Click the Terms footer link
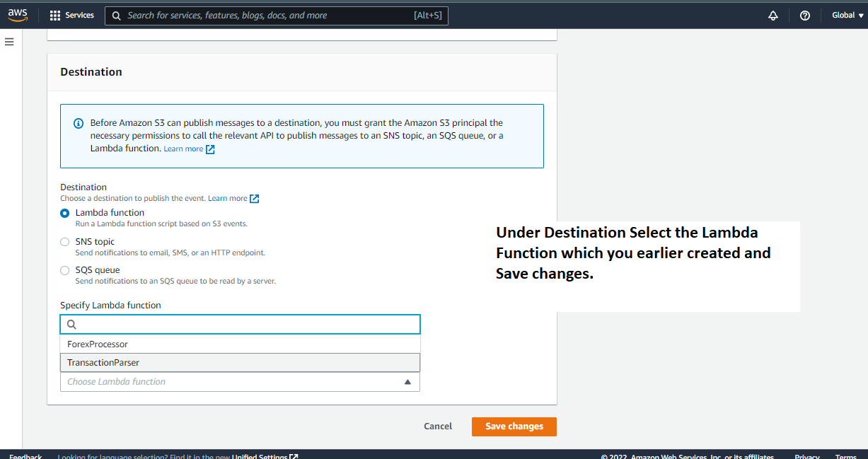868x459 pixels. click(846, 457)
